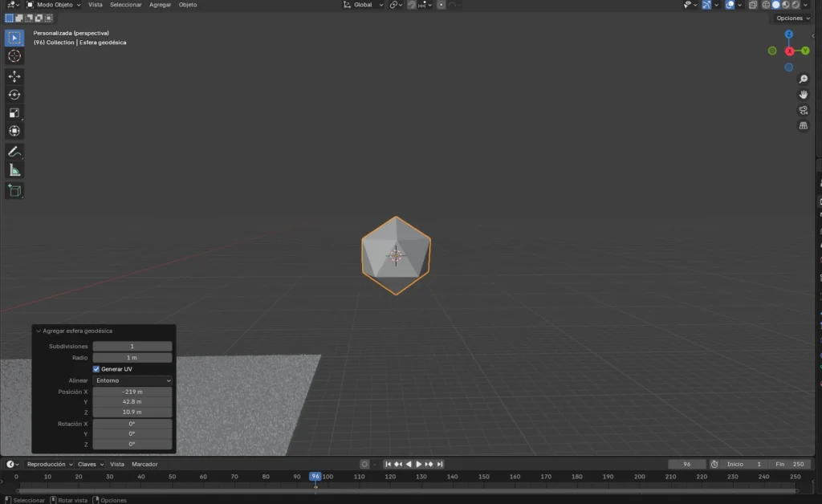Open the Modo Objeto mode dropdown
This screenshot has width=822, height=504.
[x=53, y=5]
